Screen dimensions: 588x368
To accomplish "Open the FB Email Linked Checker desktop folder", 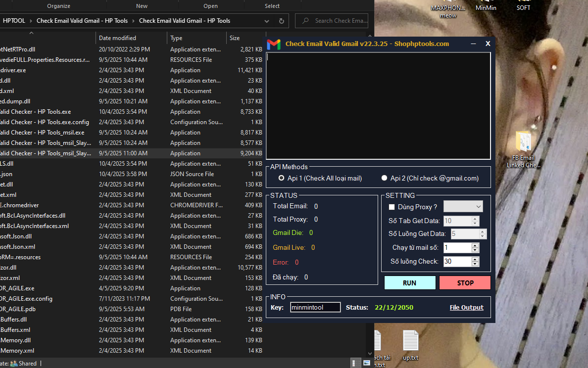I will tap(523, 142).
